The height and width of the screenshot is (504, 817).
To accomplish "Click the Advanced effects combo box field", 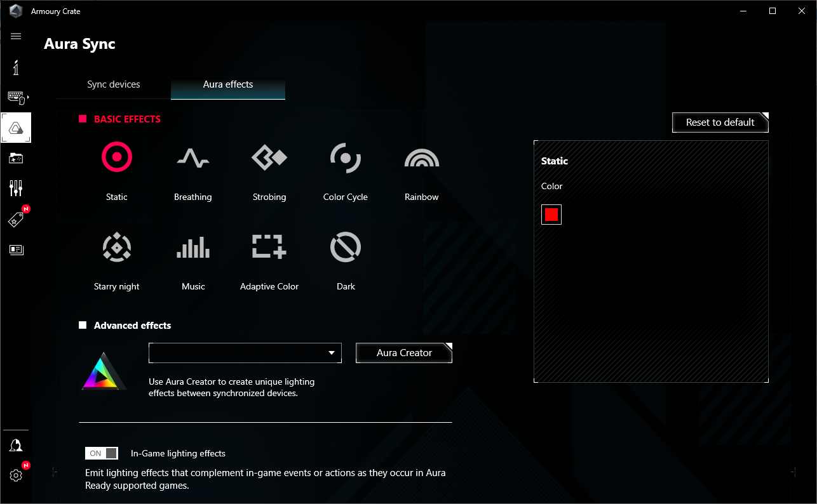I will coord(245,353).
